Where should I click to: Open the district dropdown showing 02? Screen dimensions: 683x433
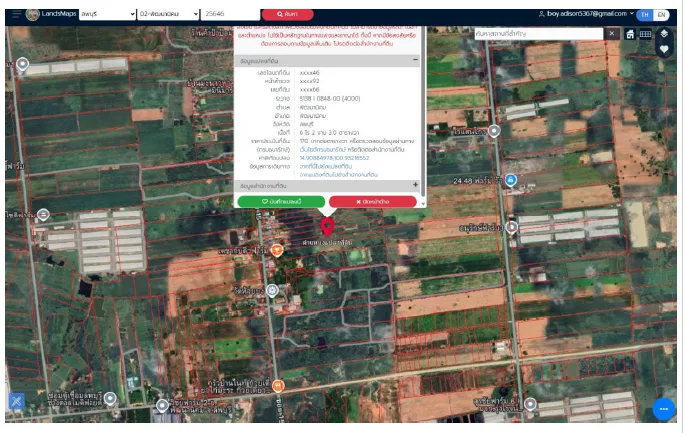pos(168,14)
